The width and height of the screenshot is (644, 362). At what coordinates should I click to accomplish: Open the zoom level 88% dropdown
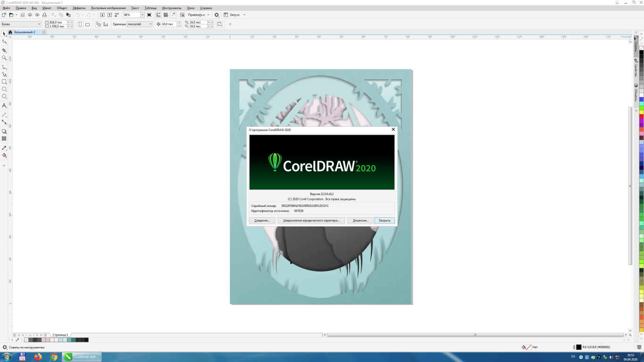(142, 15)
